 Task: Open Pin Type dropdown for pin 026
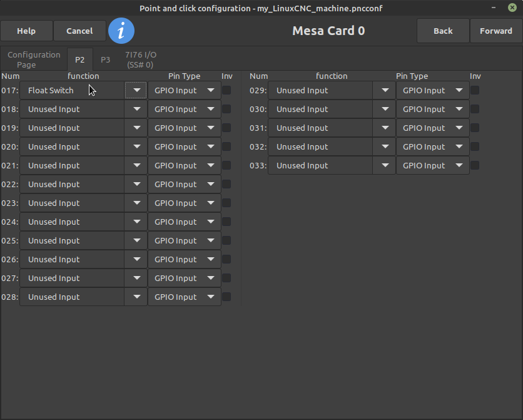[x=185, y=259]
